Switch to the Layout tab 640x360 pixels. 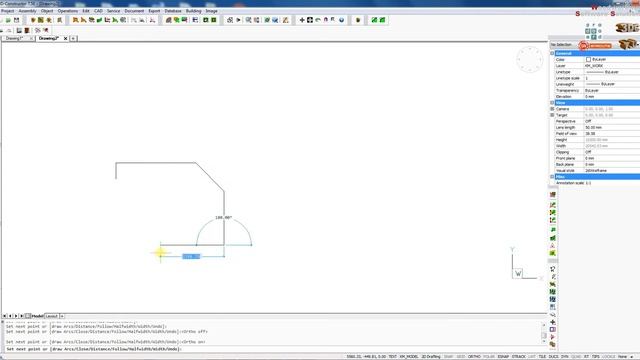[x=51, y=316]
